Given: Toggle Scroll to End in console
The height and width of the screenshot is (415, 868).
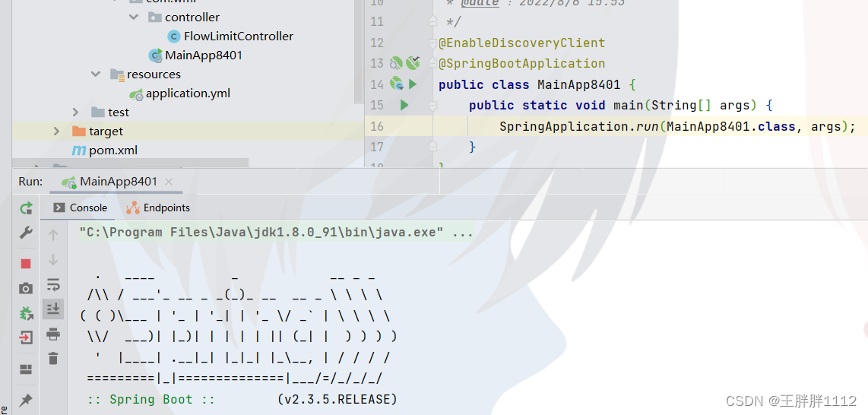Looking at the screenshot, I should click(53, 309).
